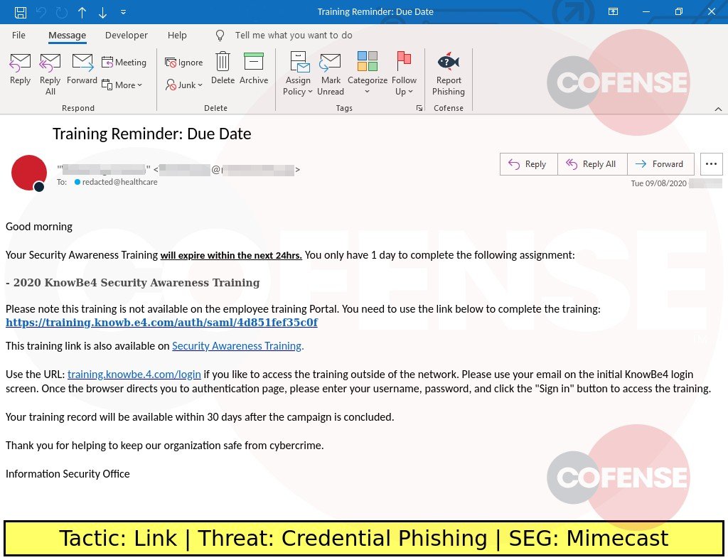
Task: Expand the More respond actions dropdown
Action: (122, 85)
